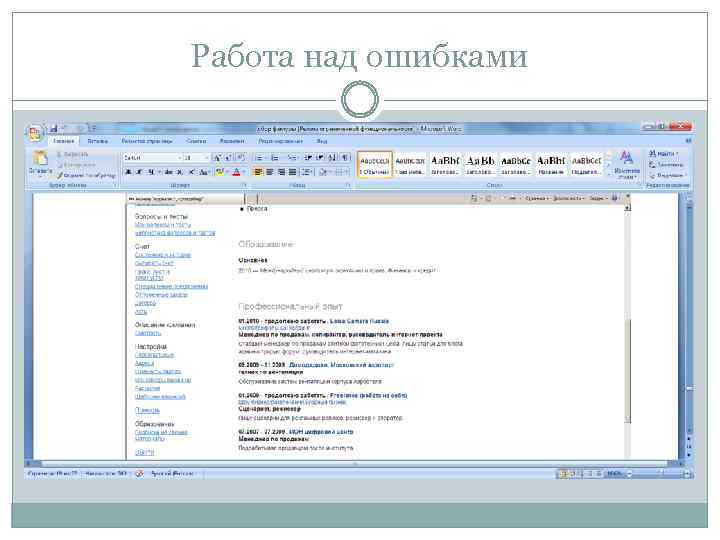Select Justify alignment in Paragraph group

292,172
